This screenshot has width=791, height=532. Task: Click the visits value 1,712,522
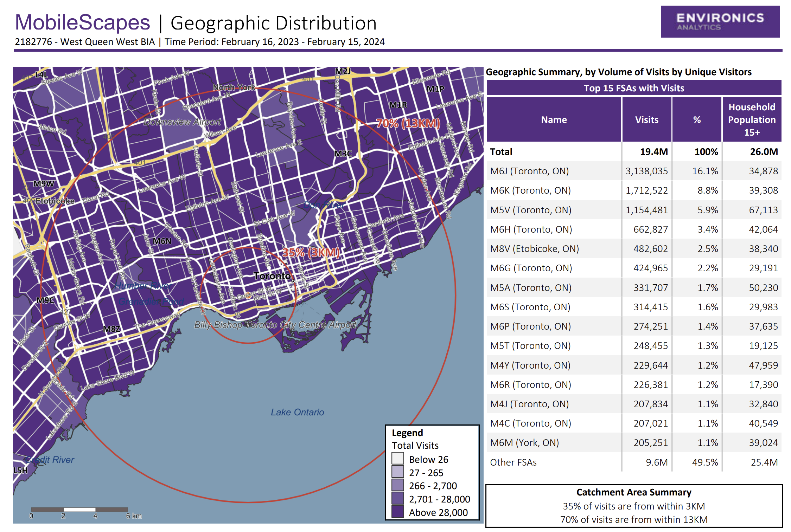click(646, 190)
